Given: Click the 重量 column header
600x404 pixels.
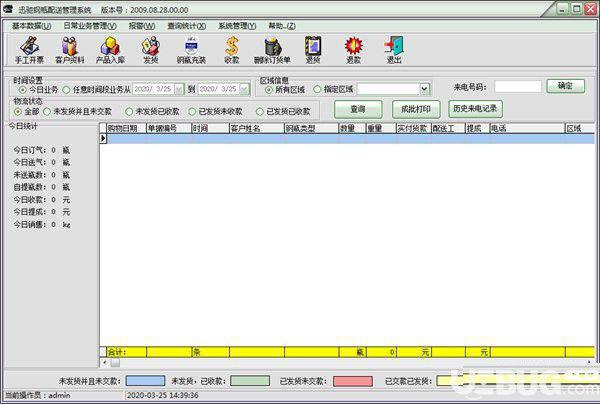Looking at the screenshot, I should tap(382, 129).
